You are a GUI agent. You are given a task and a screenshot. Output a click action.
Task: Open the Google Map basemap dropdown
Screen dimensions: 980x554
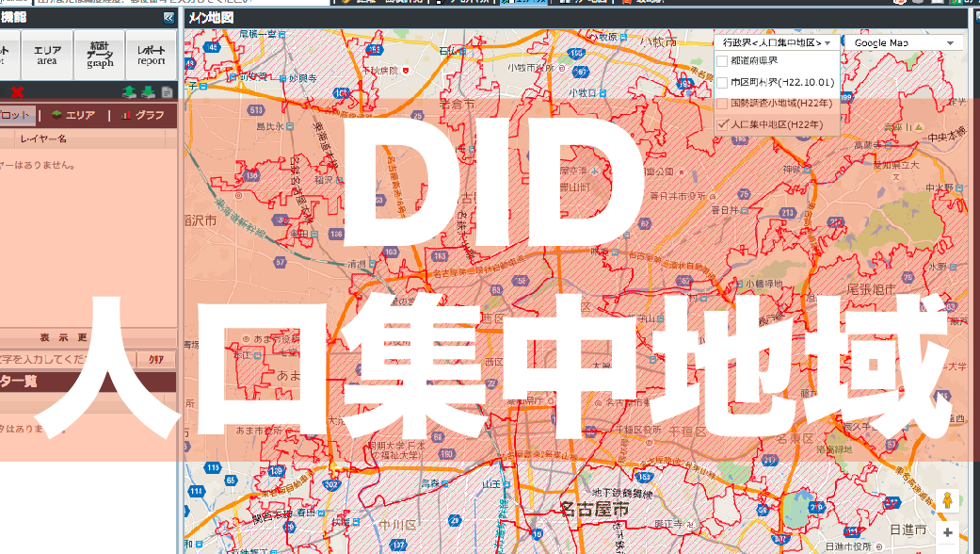(x=904, y=42)
